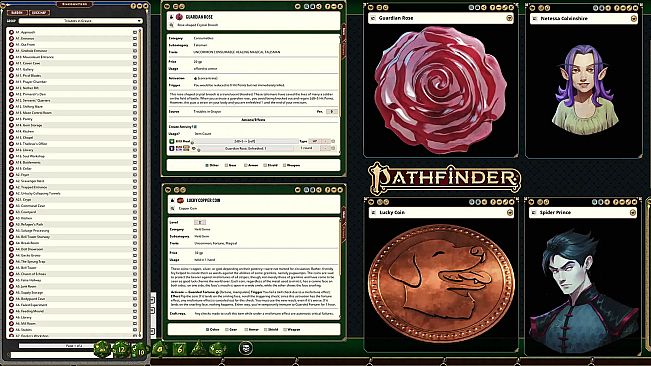
Task: Click the story list vertical scrollbar
Action: point(141,183)
